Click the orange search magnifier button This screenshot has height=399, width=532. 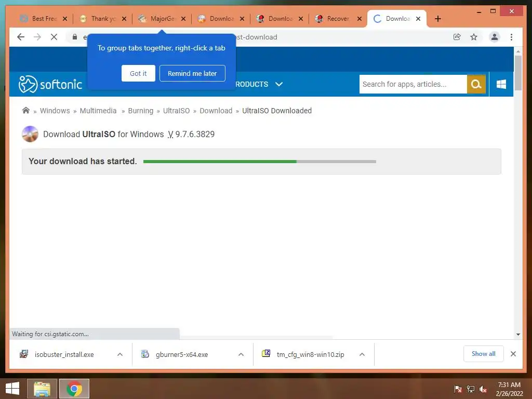click(x=476, y=84)
